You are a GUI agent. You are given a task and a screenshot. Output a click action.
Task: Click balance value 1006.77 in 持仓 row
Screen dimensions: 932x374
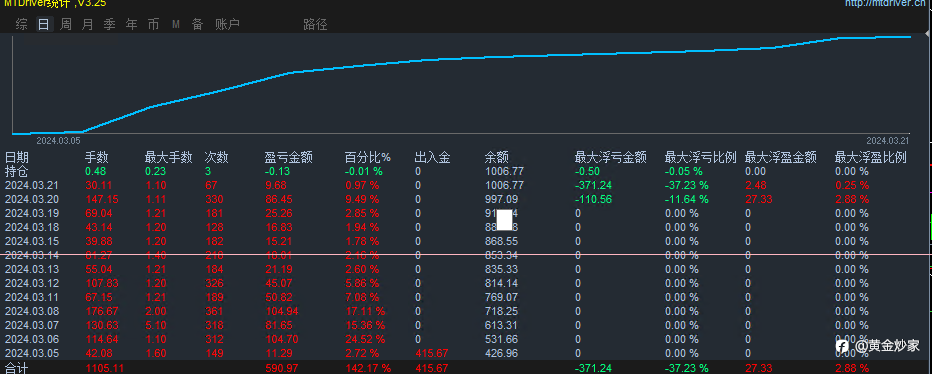tap(505, 171)
